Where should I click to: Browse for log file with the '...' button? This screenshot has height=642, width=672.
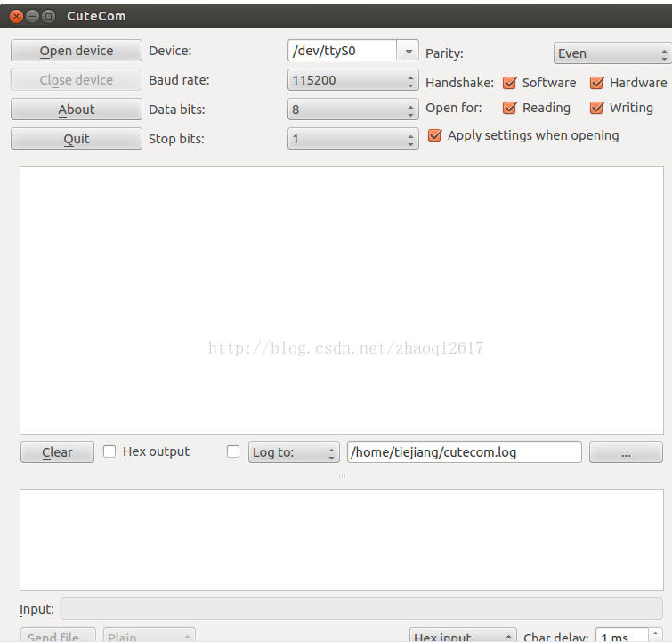pyautogui.click(x=626, y=452)
